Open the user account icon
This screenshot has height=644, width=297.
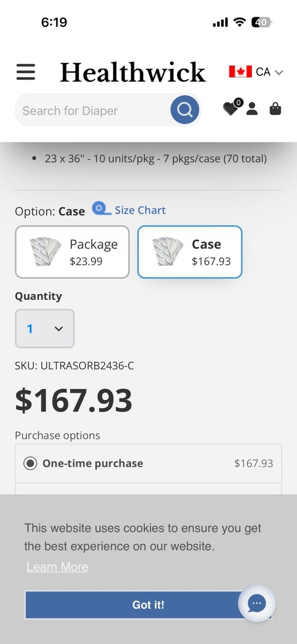(x=252, y=109)
